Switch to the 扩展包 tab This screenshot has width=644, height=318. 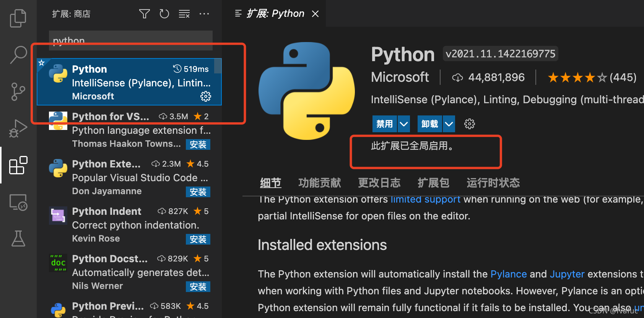pos(434,183)
